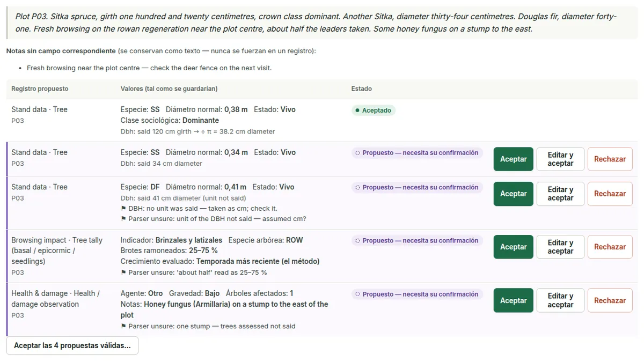Hit Rechazar on the DF 0,41 m row
This screenshot has width=644, height=361.
click(610, 194)
